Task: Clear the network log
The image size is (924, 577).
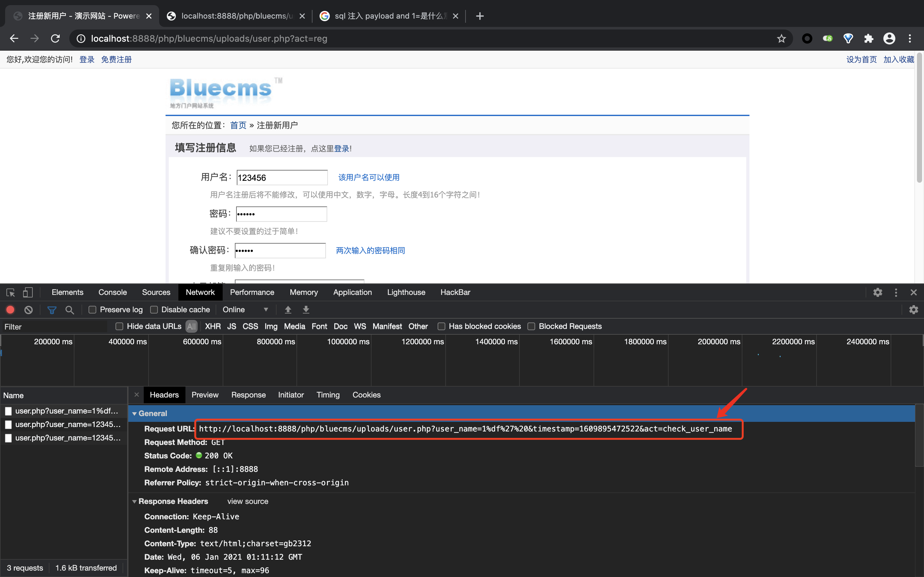Action: (29, 309)
